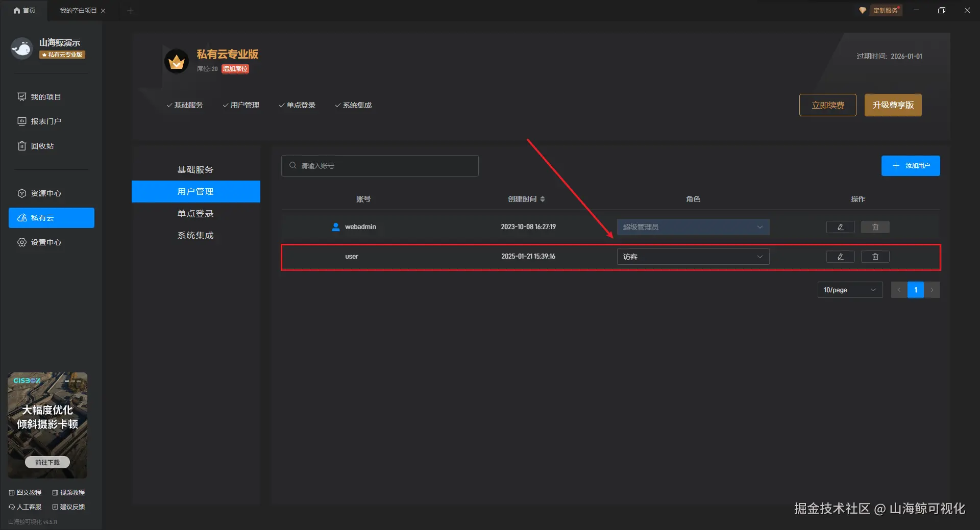The width and height of the screenshot is (980, 530).
Task: Click the search magnifier icon
Action: [x=293, y=165]
